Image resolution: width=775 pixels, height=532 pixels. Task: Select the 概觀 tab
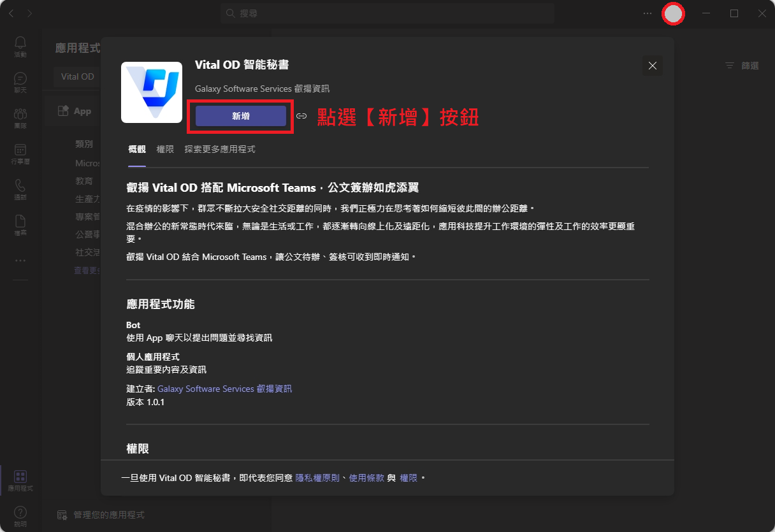137,149
